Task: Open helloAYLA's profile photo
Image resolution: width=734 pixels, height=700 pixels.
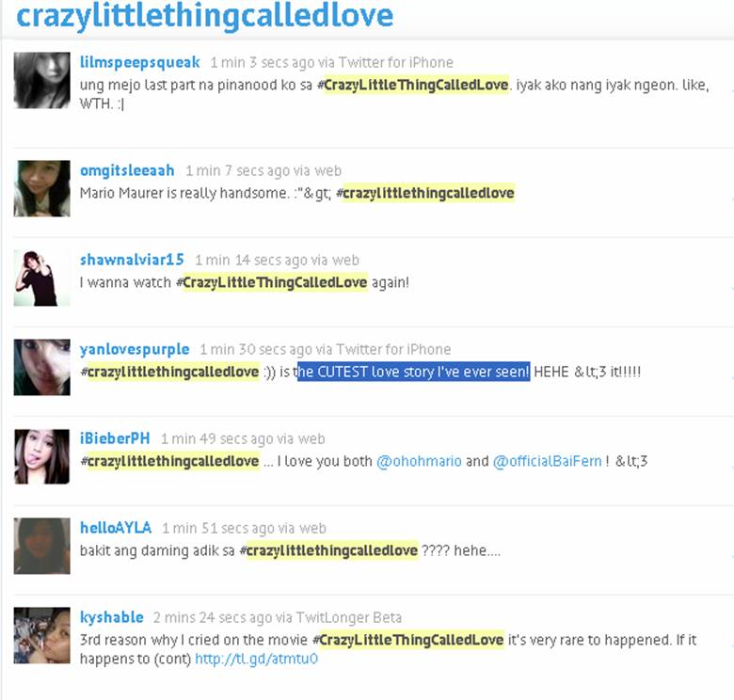Action: click(x=42, y=546)
